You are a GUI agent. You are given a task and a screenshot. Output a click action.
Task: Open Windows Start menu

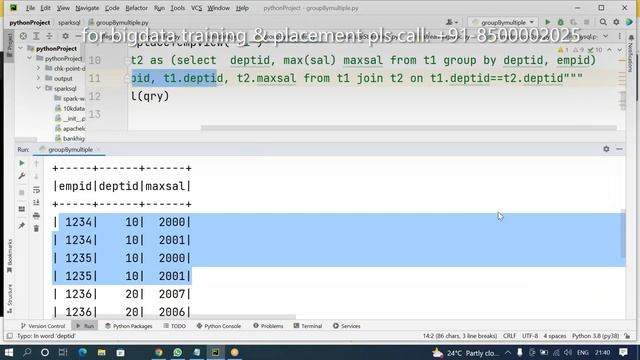pos(9,352)
